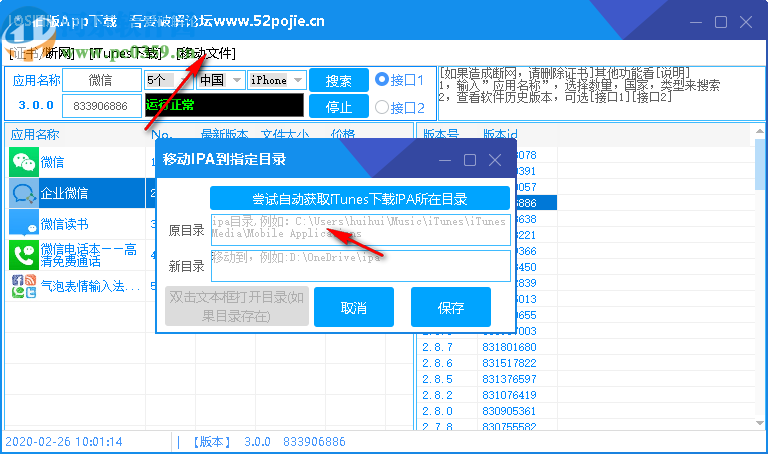Select the 接口2 radio button
768x454 pixels.
click(382, 107)
